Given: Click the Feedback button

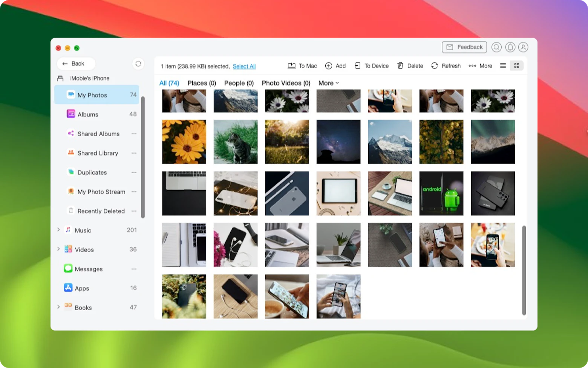Looking at the screenshot, I should 464,47.
